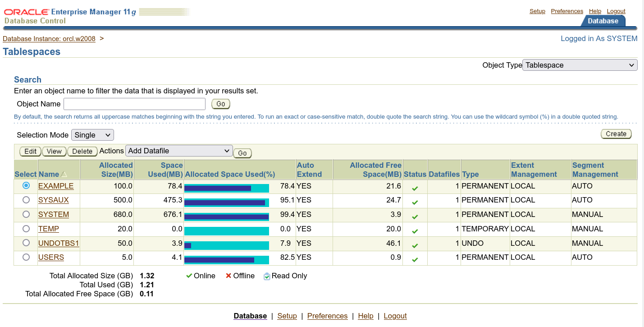
Task: Select the SYSTEM tablespace radio button
Action: tap(26, 214)
